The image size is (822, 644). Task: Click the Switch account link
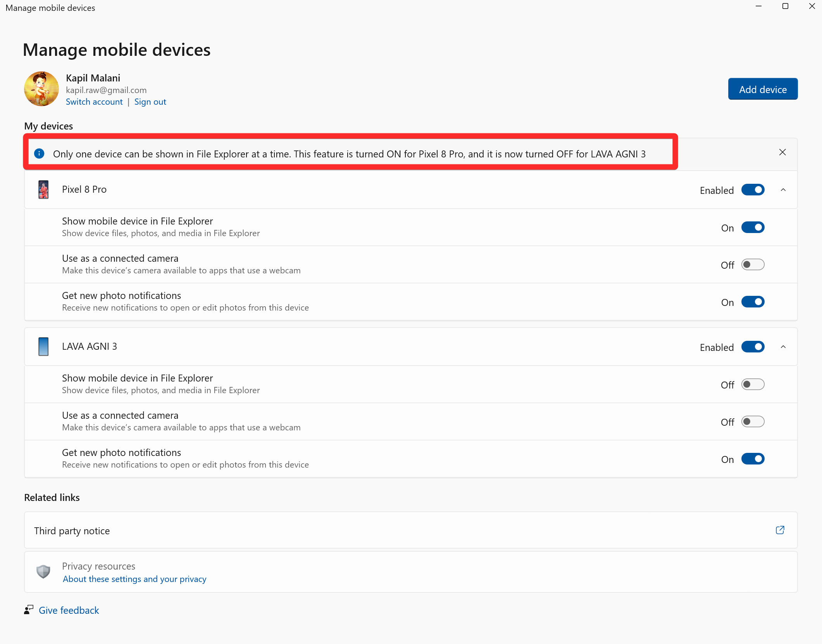[94, 102]
